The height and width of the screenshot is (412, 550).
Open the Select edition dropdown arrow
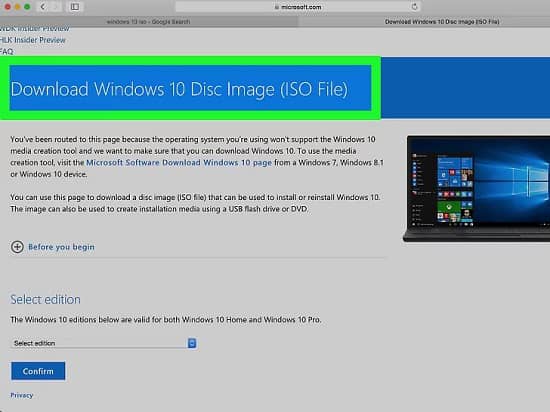click(x=192, y=343)
